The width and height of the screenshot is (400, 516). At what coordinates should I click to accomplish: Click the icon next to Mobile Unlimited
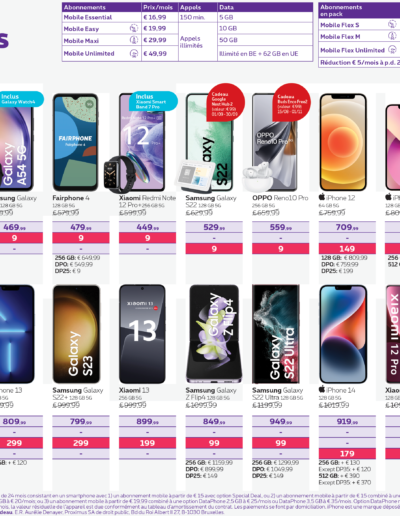[x=134, y=53]
